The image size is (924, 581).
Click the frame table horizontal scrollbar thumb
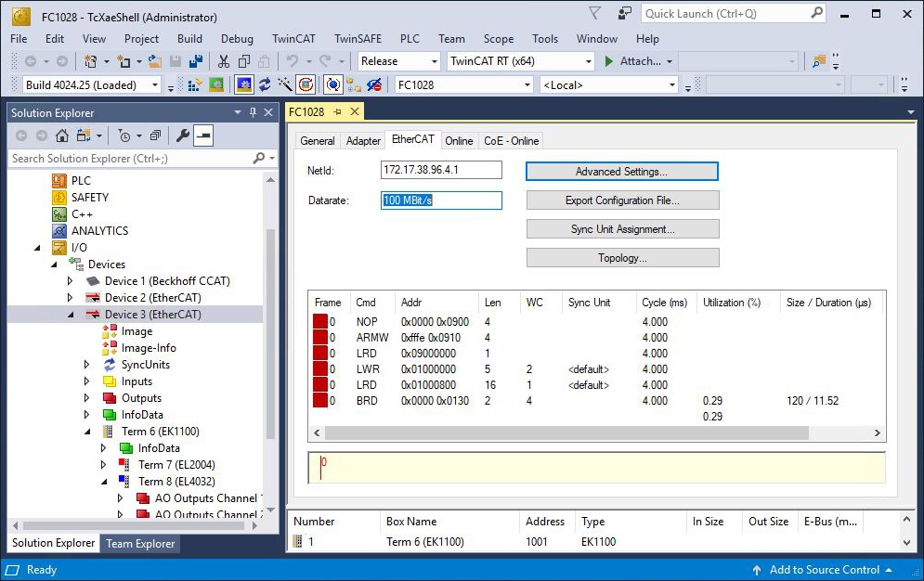(566, 433)
